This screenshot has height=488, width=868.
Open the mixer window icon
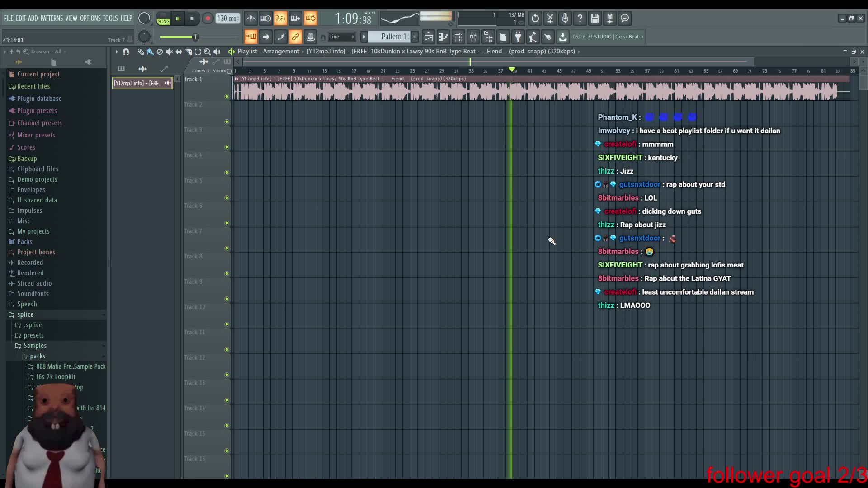(x=473, y=37)
